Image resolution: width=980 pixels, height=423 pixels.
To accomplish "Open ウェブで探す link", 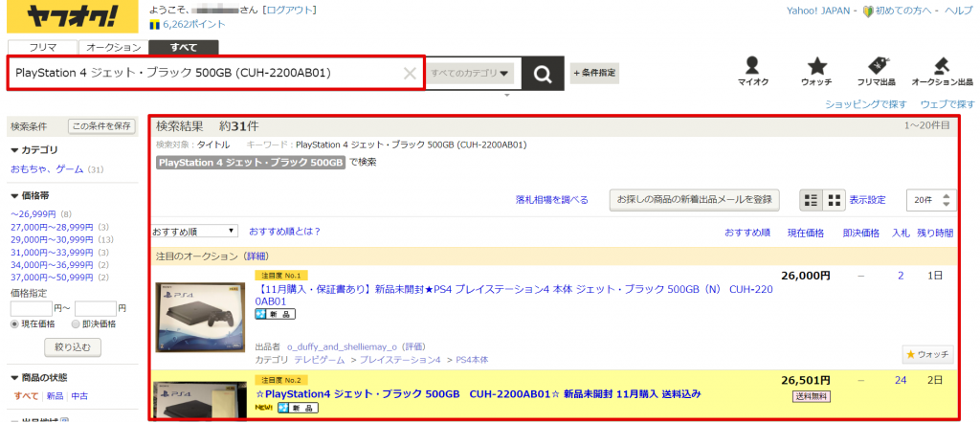I will pyautogui.click(x=947, y=103).
